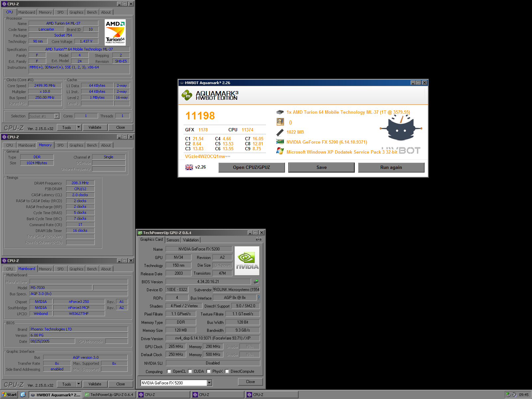
Task: Click the GPU-Z camera screenshot icon
Action: pyautogui.click(x=259, y=239)
